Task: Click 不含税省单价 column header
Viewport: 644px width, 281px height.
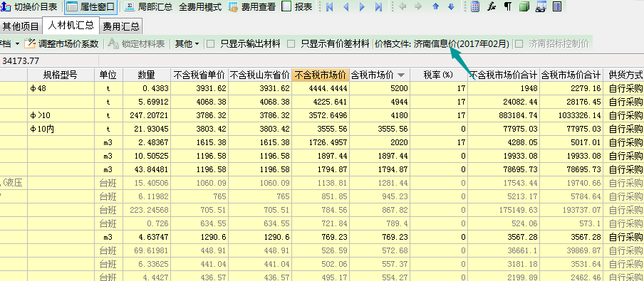Action: point(199,75)
